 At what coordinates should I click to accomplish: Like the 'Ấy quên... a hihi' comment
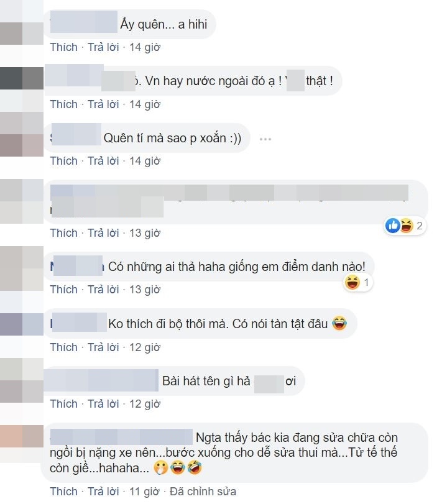63,47
